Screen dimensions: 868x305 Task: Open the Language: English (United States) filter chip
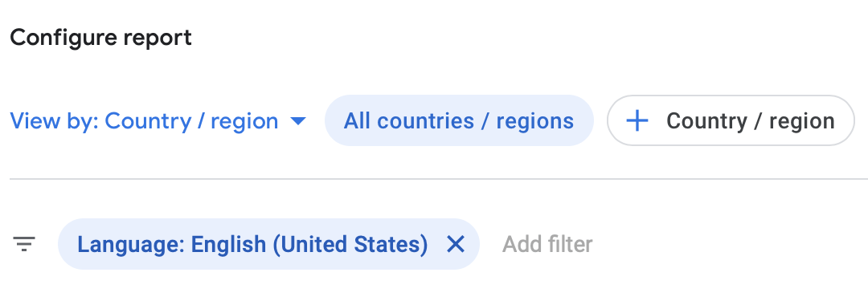(x=252, y=244)
